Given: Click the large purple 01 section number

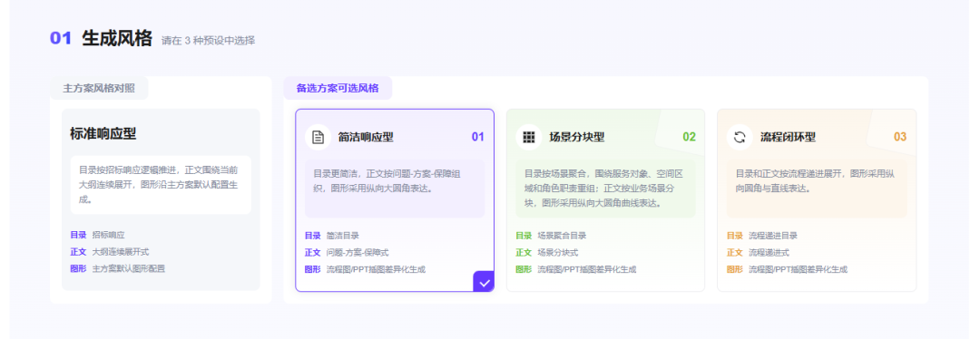Looking at the screenshot, I should click(62, 39).
